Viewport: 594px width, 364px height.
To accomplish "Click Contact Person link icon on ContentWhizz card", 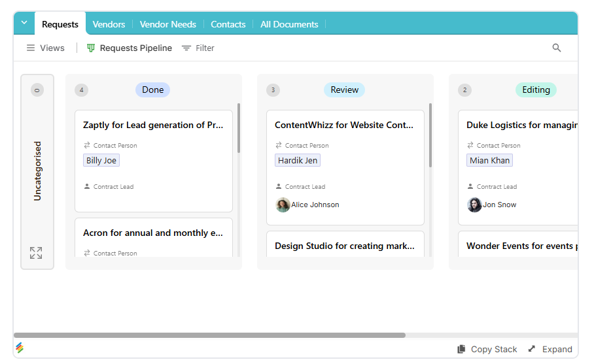I will pos(279,145).
